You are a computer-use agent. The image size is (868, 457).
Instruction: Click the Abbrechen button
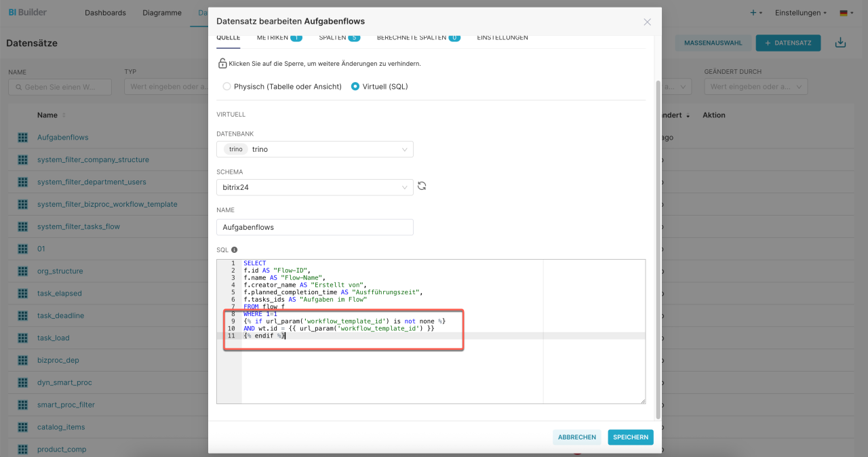pos(577,437)
